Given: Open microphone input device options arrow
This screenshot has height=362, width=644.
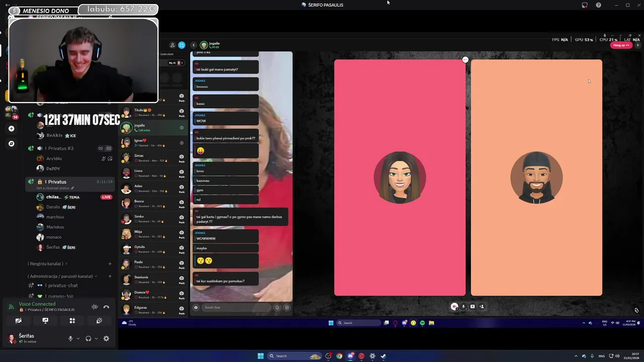Looking at the screenshot, I should [78, 338].
